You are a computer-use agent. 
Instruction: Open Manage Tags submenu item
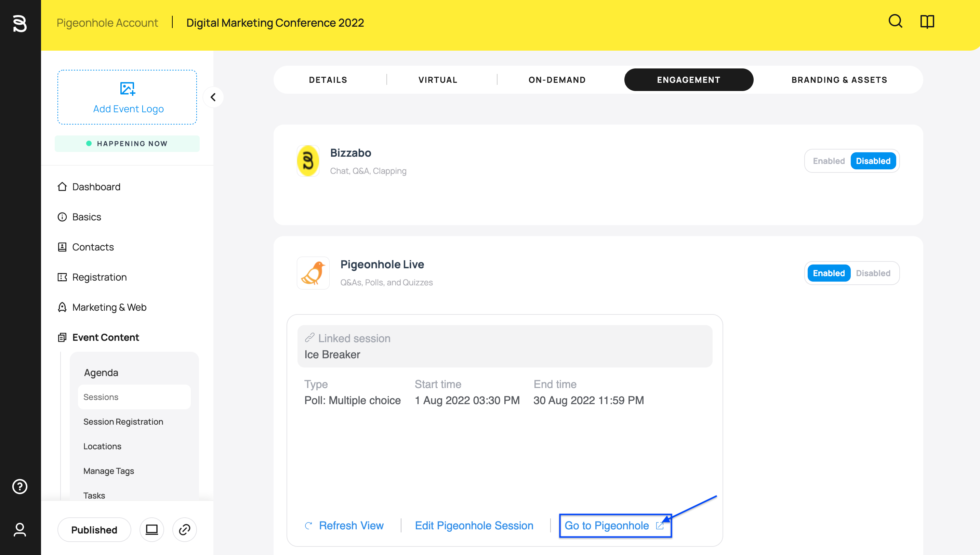tap(108, 471)
